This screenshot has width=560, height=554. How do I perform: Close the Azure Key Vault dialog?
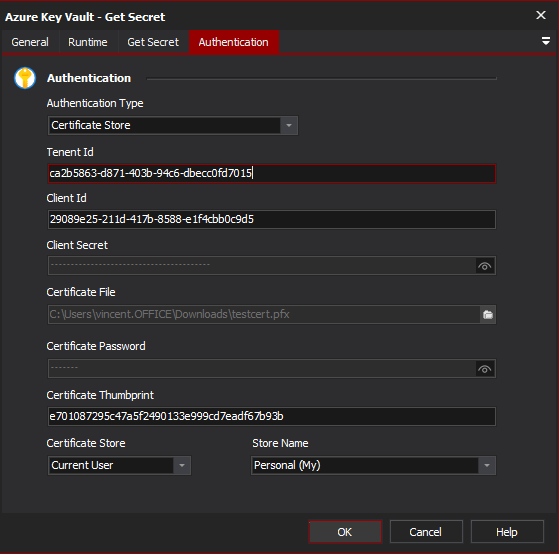[541, 15]
